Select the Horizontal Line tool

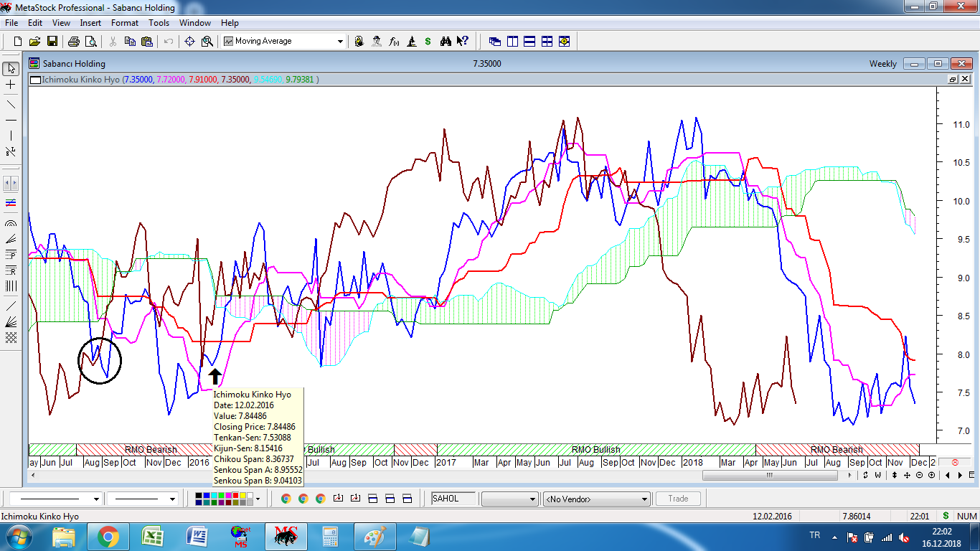11,119
